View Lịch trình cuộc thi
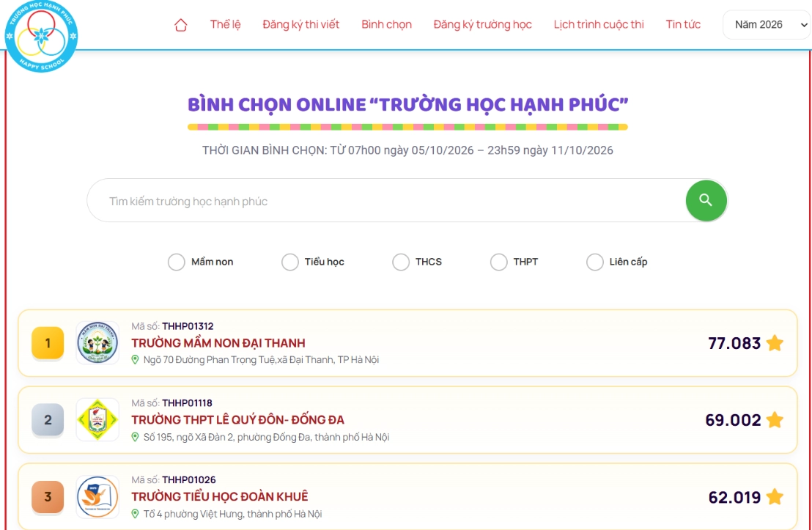The image size is (812, 530). coord(599,24)
